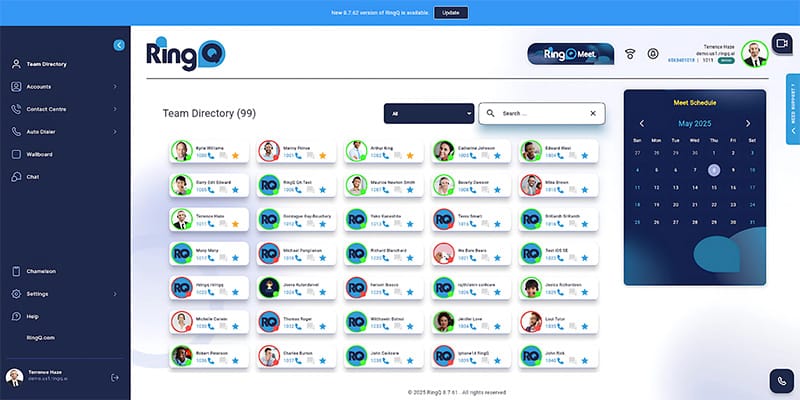Go to next month in Meet Schedule
800x400 pixels.
coord(748,123)
